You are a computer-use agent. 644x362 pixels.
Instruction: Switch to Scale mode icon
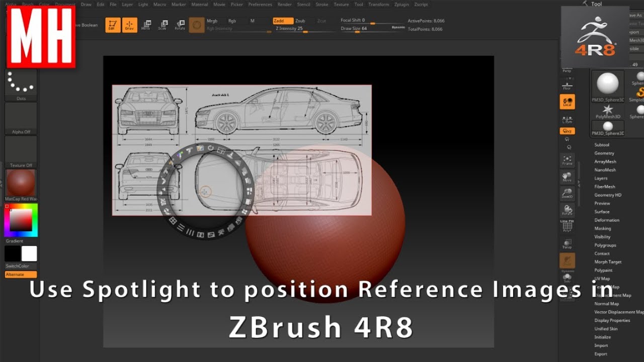163,25
